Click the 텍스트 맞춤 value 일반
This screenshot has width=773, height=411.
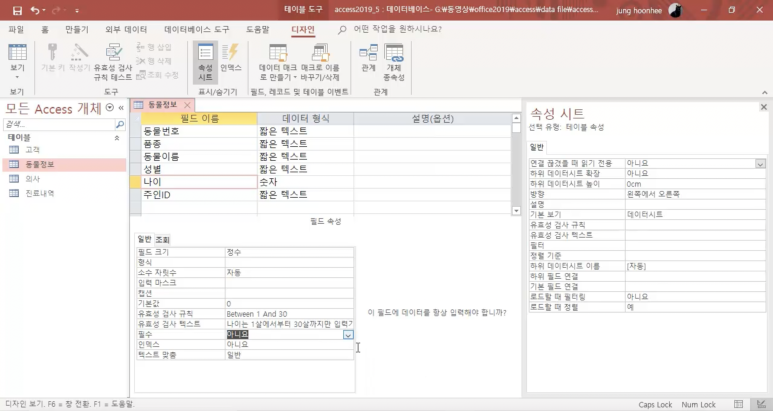coord(289,355)
